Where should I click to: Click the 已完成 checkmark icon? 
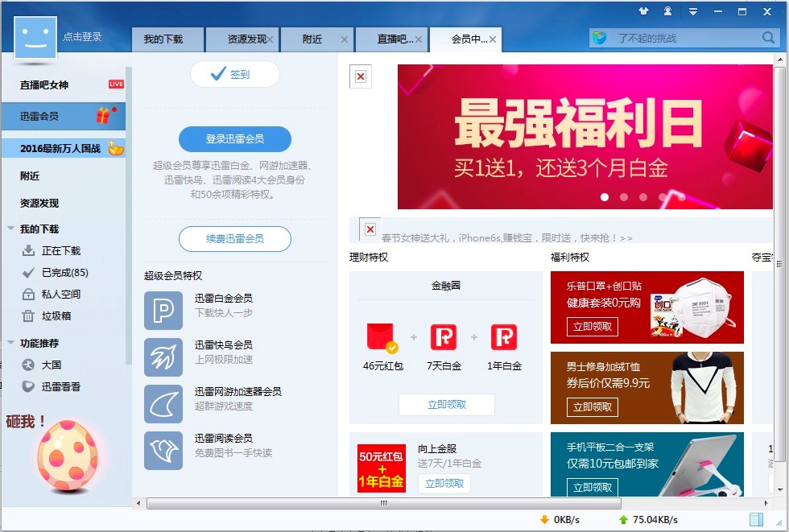point(29,273)
